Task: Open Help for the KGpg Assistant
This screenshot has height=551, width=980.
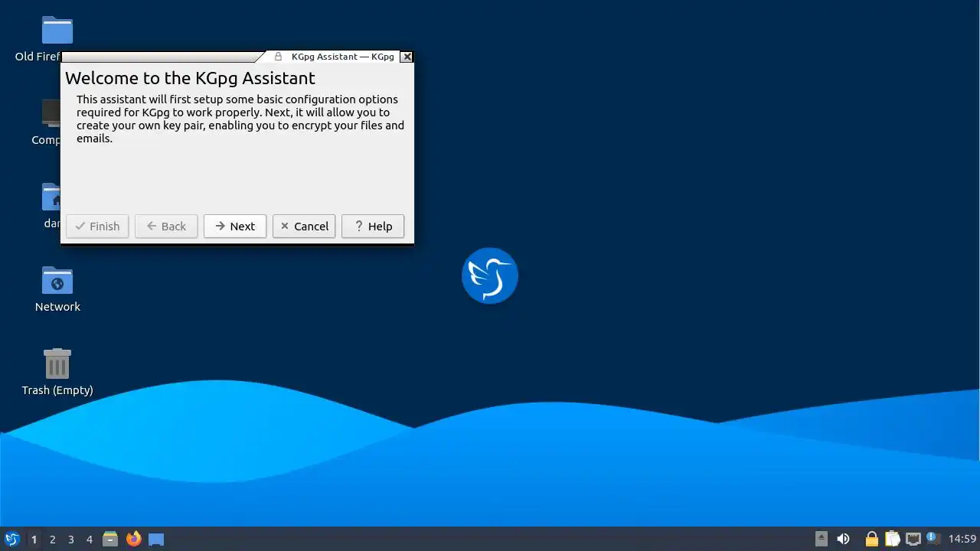Action: click(373, 227)
